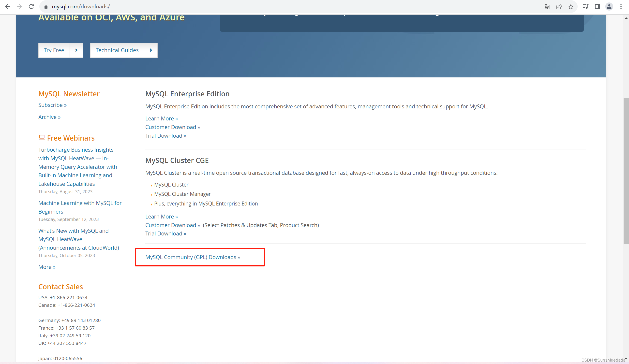Click Thursday, October 05, 2023 date
Screen dimensions: 629x364
tap(67, 255)
